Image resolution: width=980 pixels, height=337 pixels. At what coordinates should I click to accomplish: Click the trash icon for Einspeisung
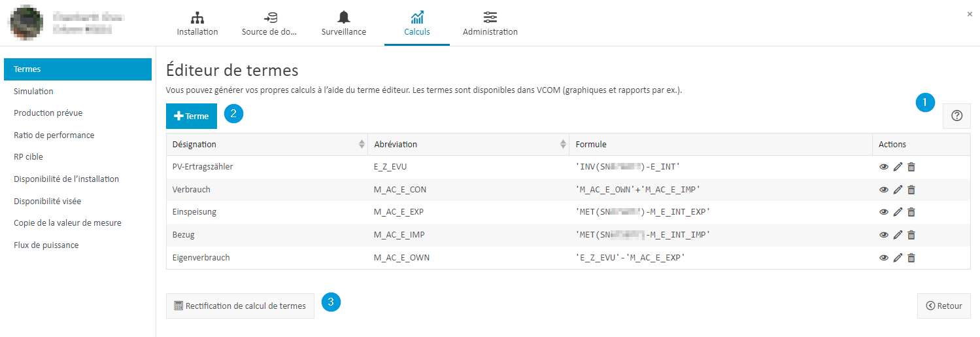(x=911, y=212)
